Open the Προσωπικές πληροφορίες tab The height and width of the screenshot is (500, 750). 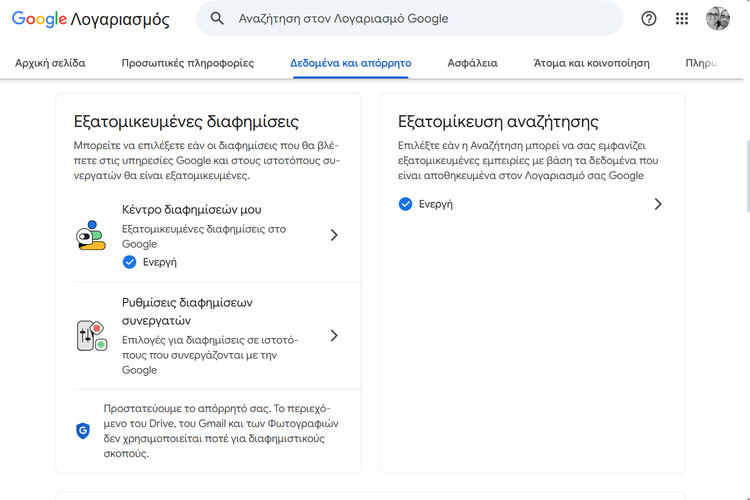pyautogui.click(x=188, y=63)
